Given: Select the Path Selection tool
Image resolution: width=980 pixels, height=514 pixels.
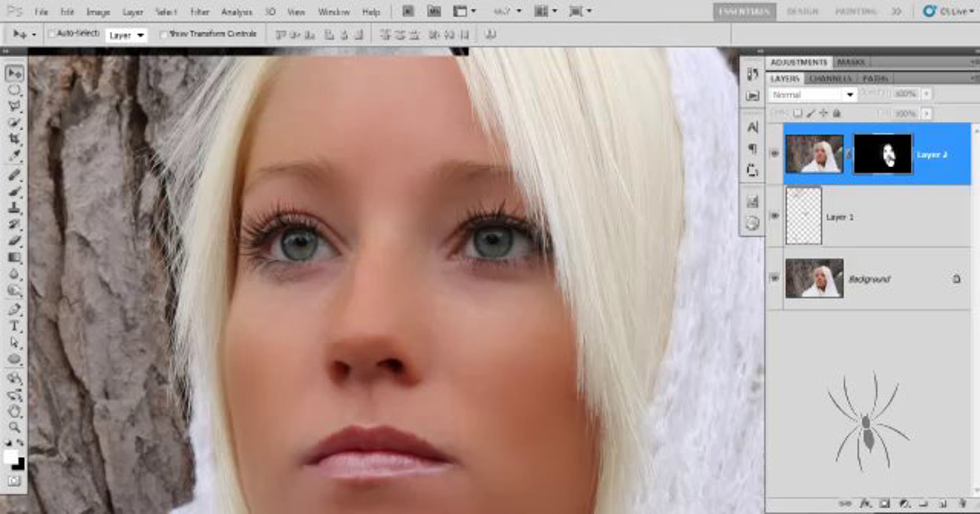Looking at the screenshot, I should (14, 342).
